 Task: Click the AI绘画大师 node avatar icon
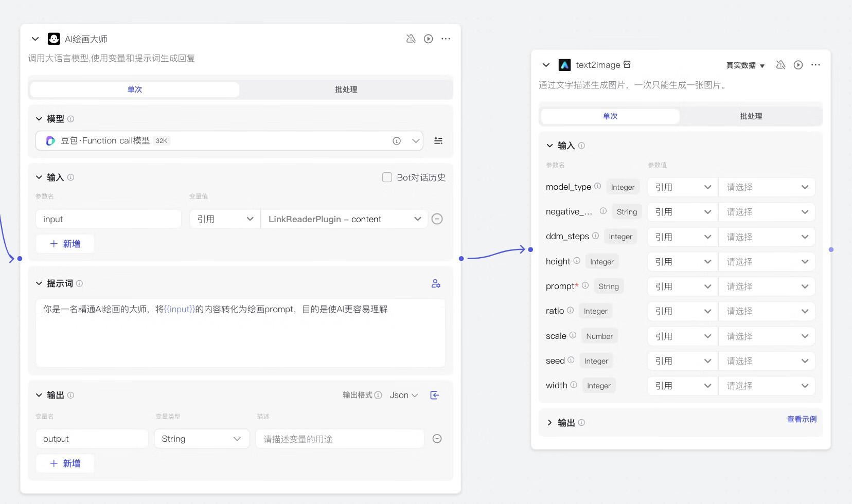point(54,39)
